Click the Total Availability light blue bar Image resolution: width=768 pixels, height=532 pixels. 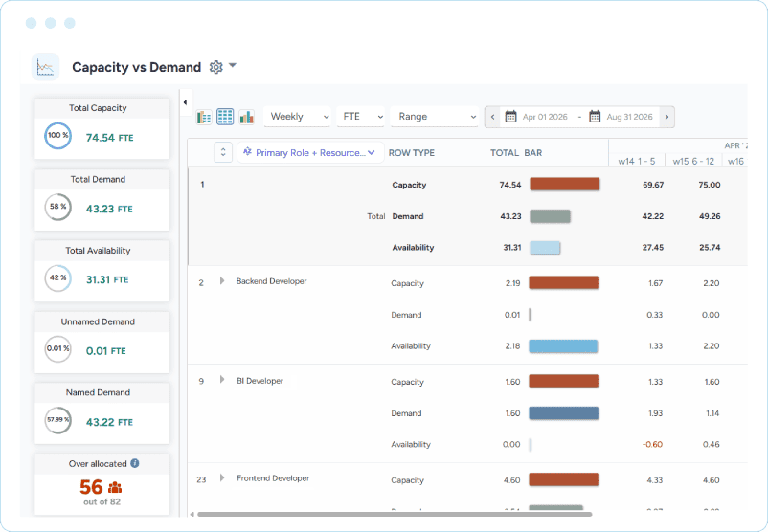[x=545, y=248]
